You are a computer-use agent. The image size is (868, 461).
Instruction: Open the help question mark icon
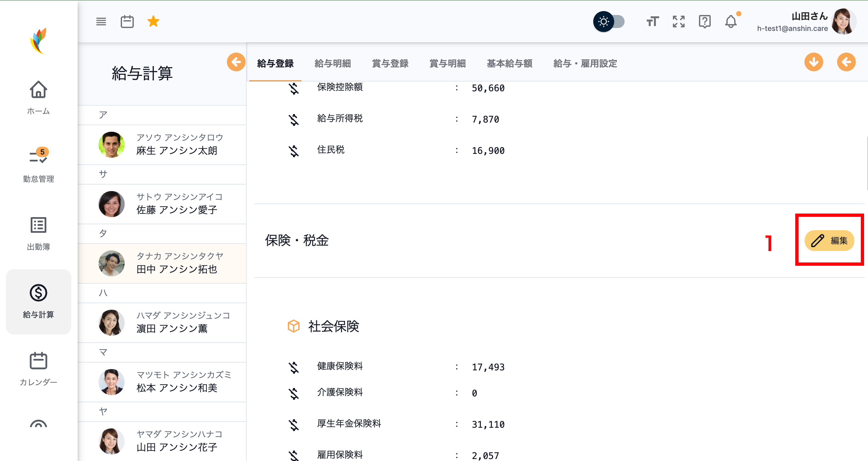tap(704, 22)
